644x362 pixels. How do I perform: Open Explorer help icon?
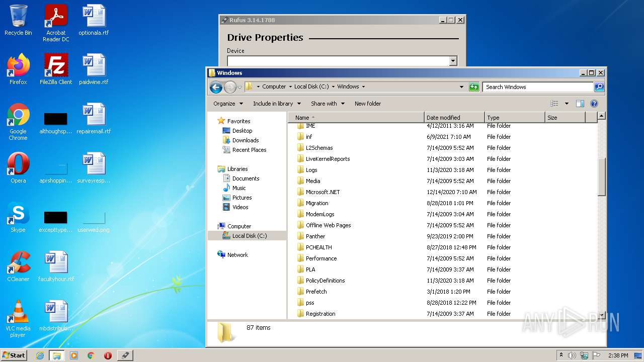click(594, 104)
